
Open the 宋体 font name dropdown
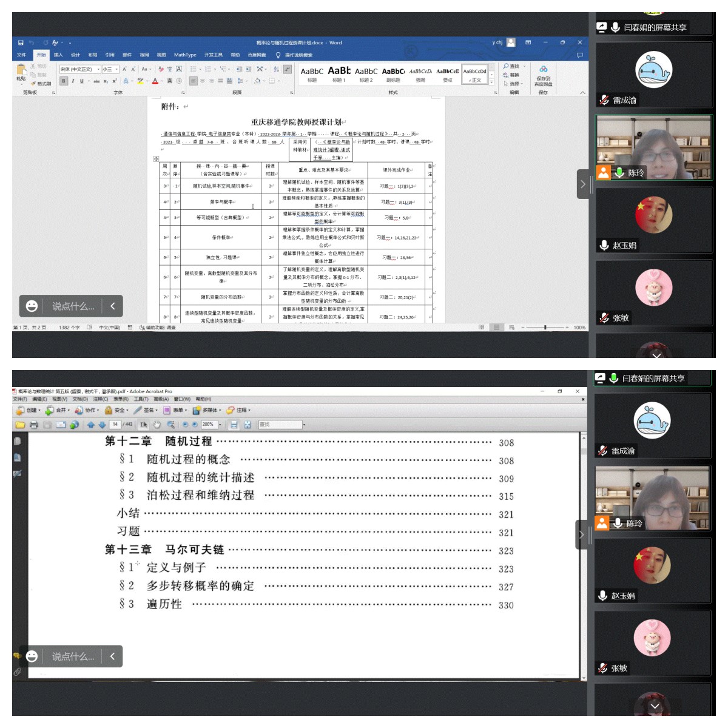pos(98,69)
